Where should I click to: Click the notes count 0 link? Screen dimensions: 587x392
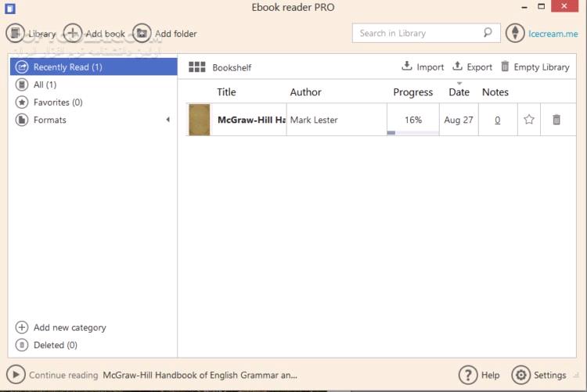pos(497,120)
